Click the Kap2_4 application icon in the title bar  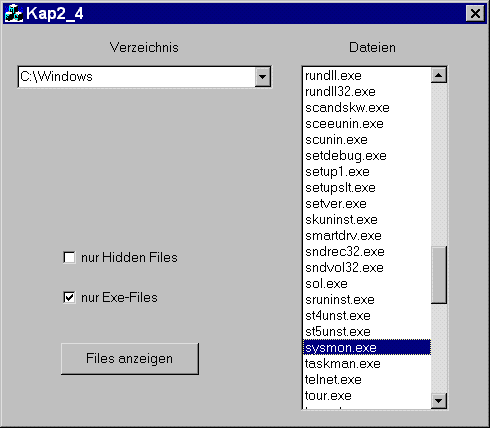coord(14,14)
